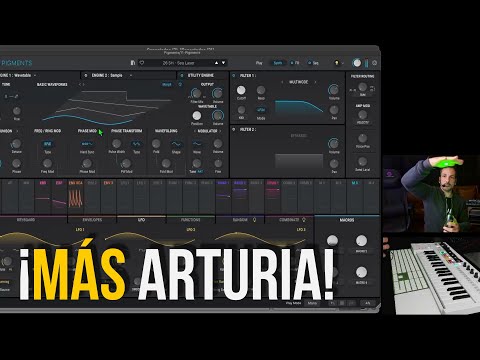Go to previous Basic Waveforms wavetable
The height and width of the screenshot is (360, 480).
point(80,85)
